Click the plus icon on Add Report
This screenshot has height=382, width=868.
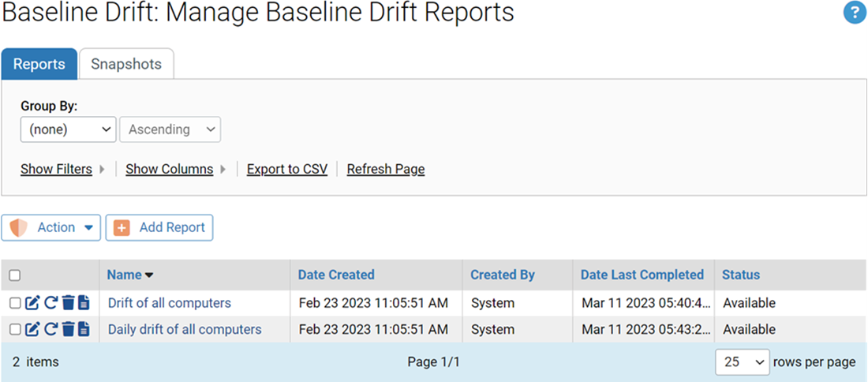(122, 227)
